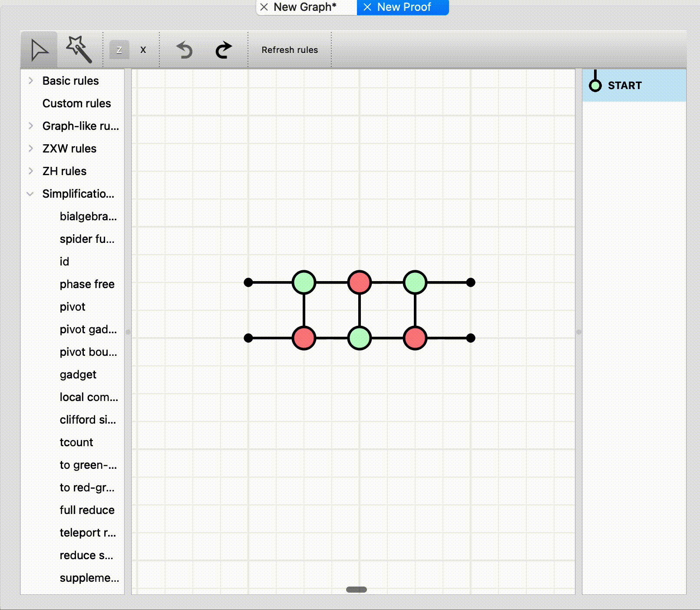
Task: Apply the pivot rule
Action: [73, 307]
